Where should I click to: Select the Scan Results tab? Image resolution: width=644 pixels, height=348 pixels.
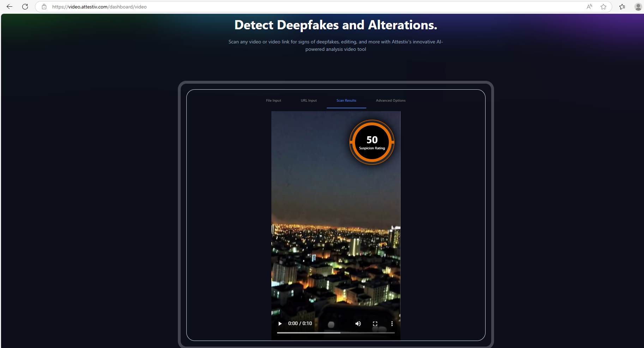pos(346,101)
